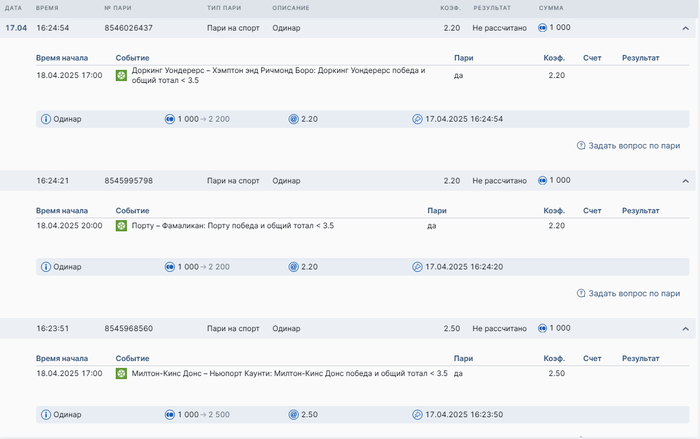Viewport: 700px width, 439px height.
Task: Click the 17.04 date link
Action: (15, 28)
